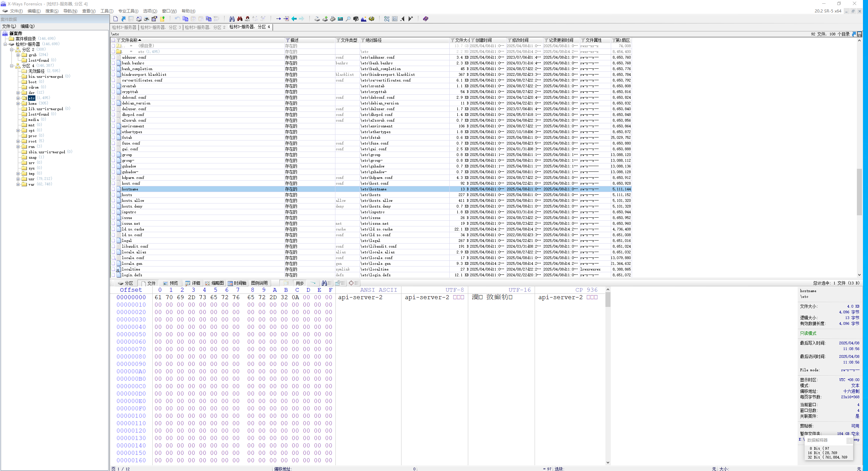Image resolution: width=868 pixels, height=471 pixels.
Task: Switch to the 检材3-服务器, 分区 2 tab
Action: click(x=205, y=27)
